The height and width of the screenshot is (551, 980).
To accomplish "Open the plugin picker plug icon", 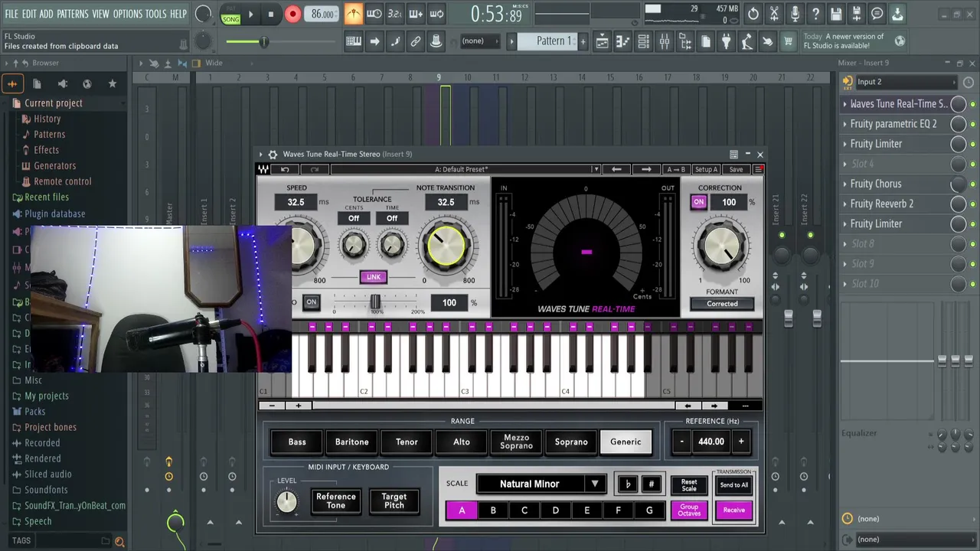I will click(x=726, y=41).
